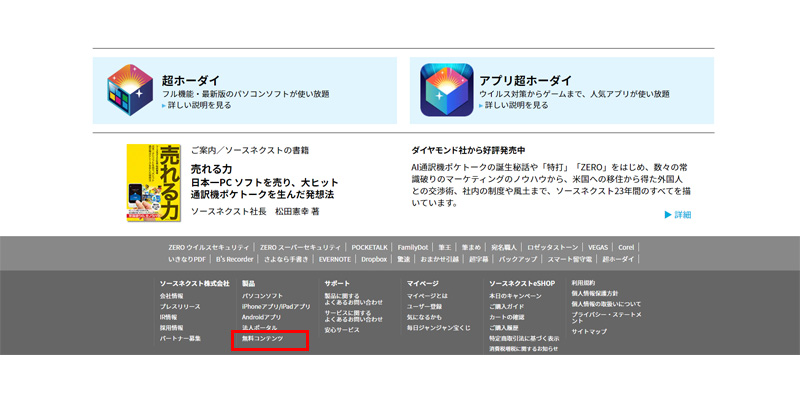Click ソースネクストeSHOP column heading
Viewport: 800px width, 400px height.
click(x=522, y=283)
